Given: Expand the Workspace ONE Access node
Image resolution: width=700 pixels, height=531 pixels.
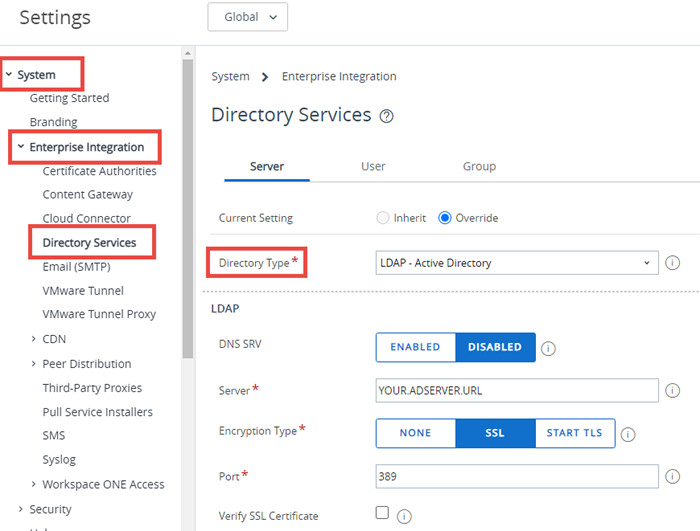Looking at the screenshot, I should (33, 484).
